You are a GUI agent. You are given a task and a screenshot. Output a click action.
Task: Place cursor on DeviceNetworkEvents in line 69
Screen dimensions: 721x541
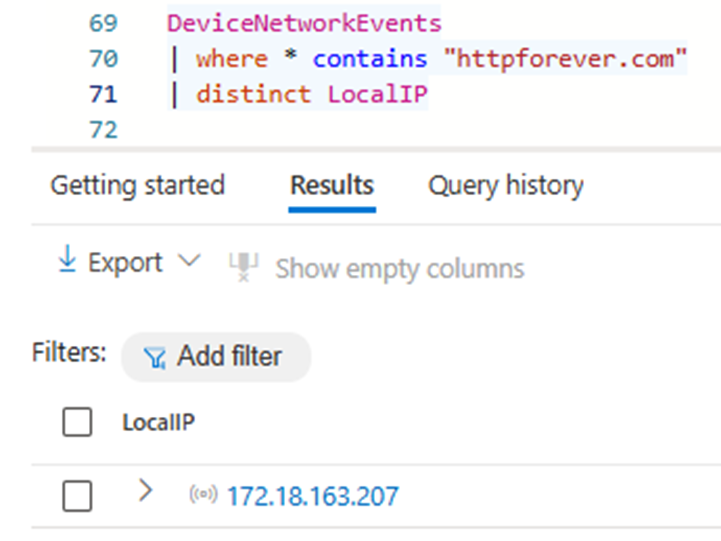pos(304,22)
